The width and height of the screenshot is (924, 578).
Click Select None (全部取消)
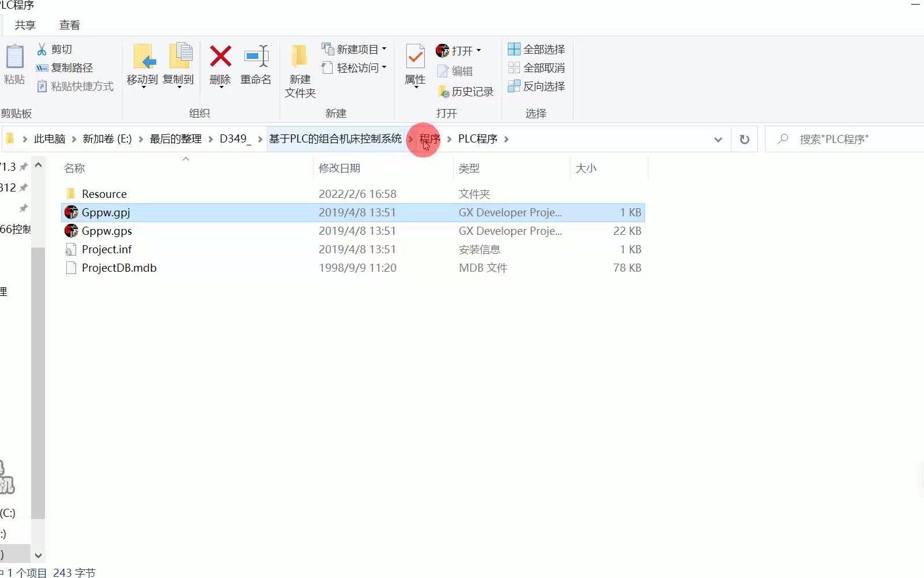coord(536,67)
